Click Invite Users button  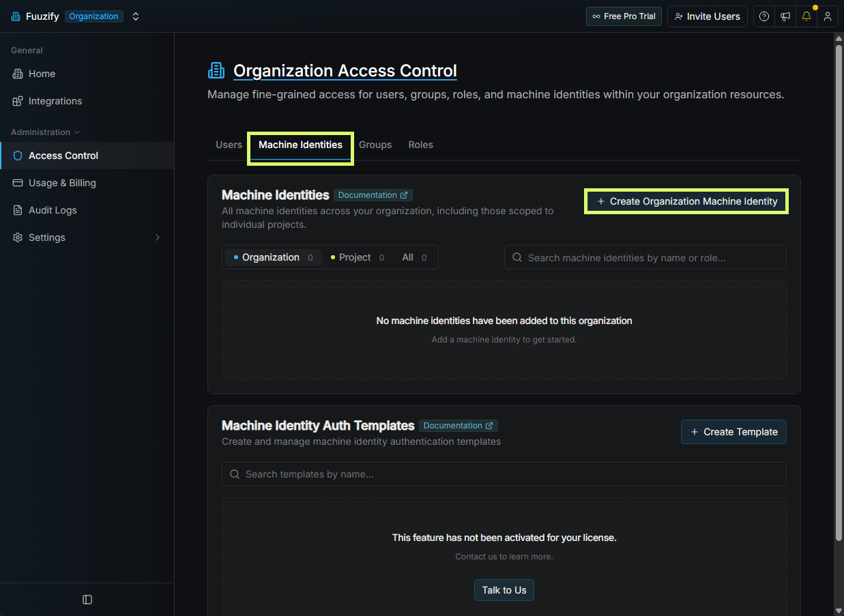[708, 16]
